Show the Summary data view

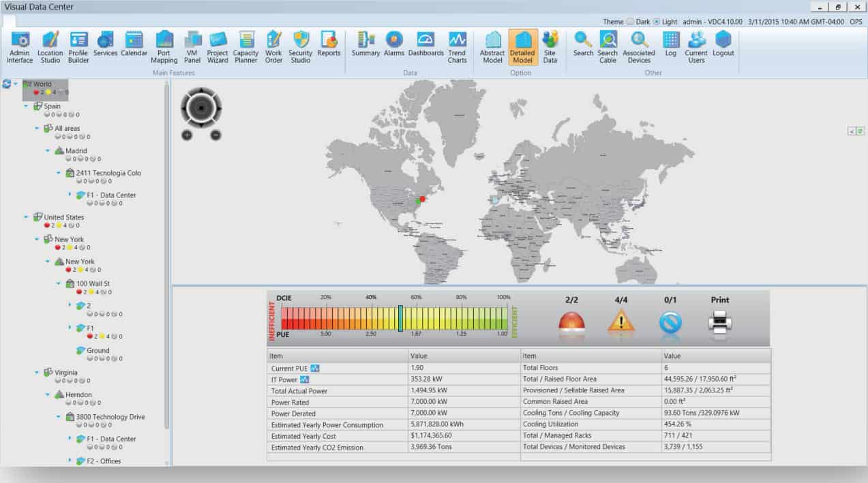coord(365,44)
